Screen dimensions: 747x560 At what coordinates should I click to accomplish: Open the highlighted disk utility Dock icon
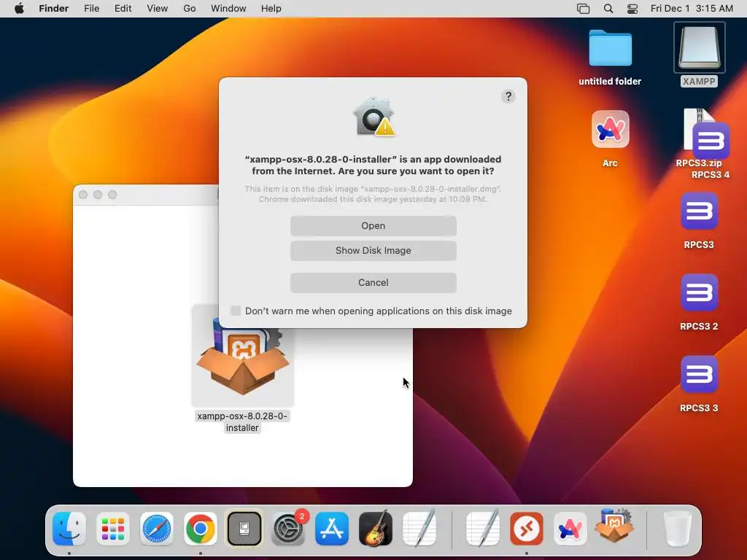point(244,529)
